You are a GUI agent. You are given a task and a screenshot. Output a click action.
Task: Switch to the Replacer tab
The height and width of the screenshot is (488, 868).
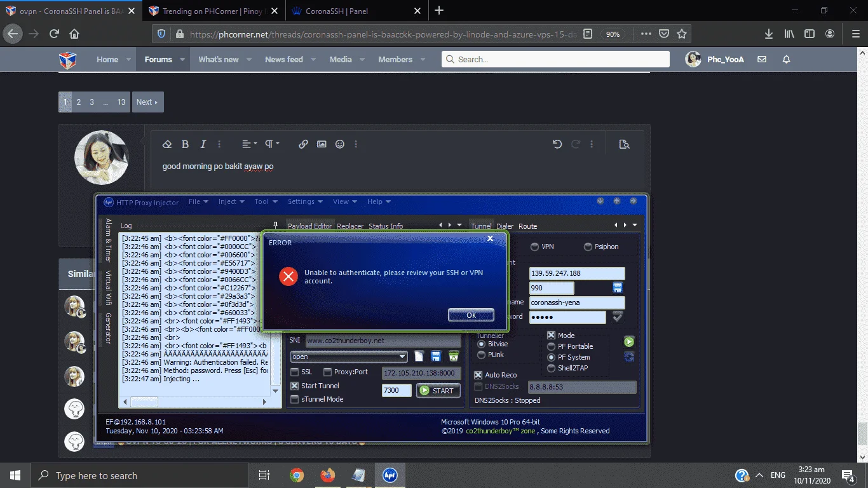click(x=350, y=226)
